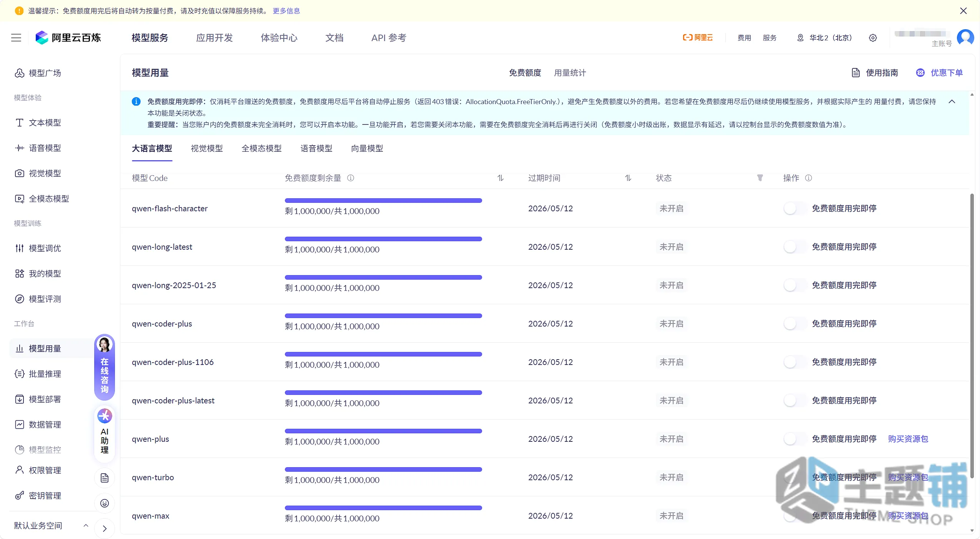Click the 全模态模型 sidebar icon

pyautogui.click(x=19, y=199)
